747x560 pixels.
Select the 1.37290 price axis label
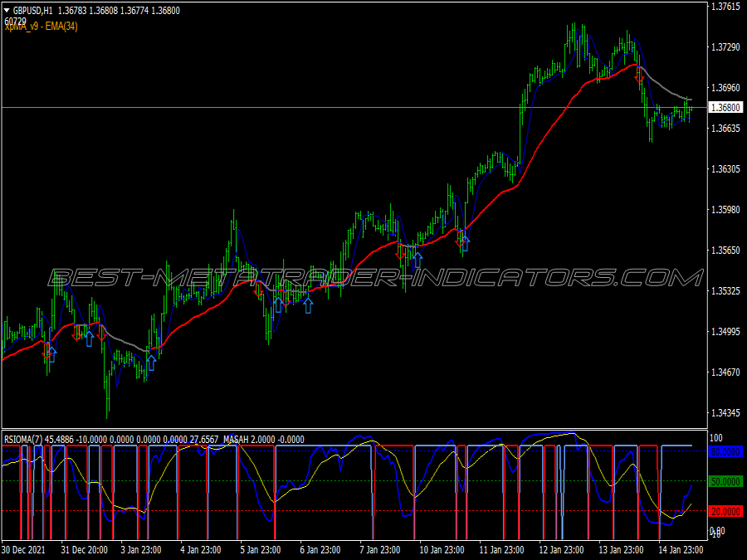(x=725, y=47)
